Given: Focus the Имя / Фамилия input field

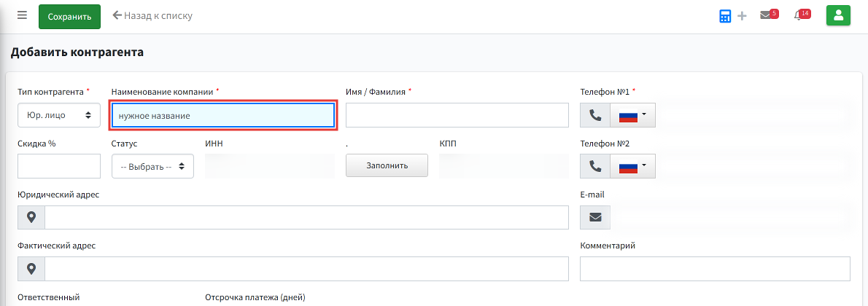Looking at the screenshot, I should 457,115.
